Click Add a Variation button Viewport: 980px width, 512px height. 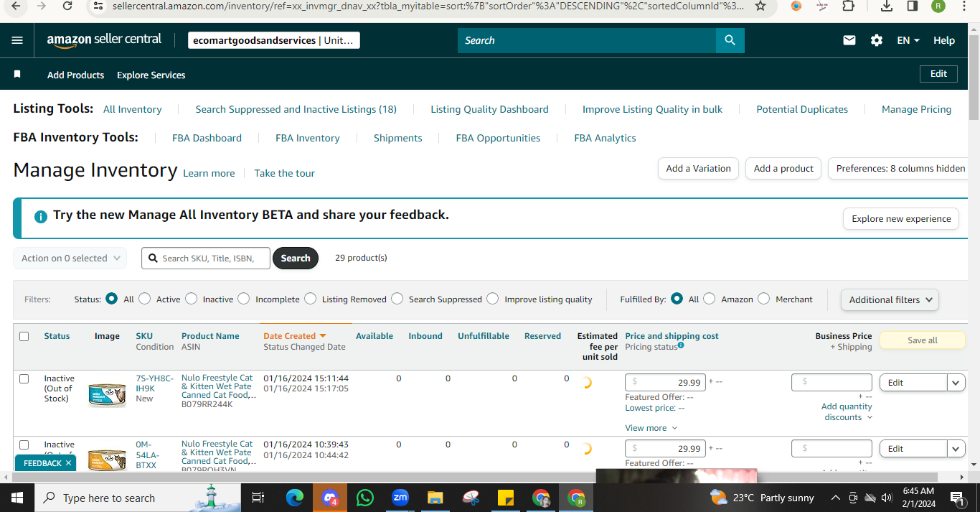pyautogui.click(x=698, y=169)
